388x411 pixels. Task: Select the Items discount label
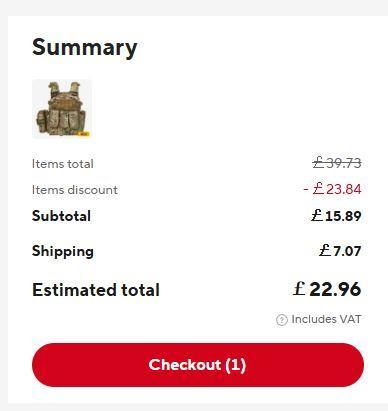75,190
